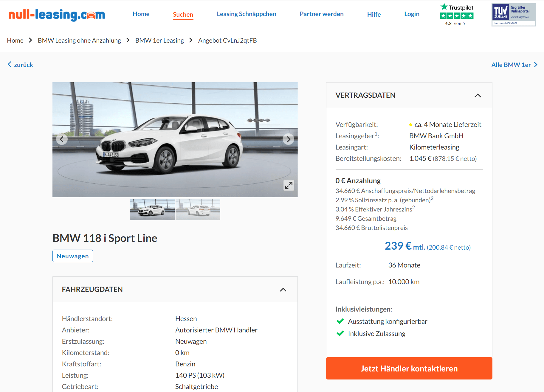Open Leasing Schnäppchen menu item
Viewport: 544px width, 392px height.
247,14
